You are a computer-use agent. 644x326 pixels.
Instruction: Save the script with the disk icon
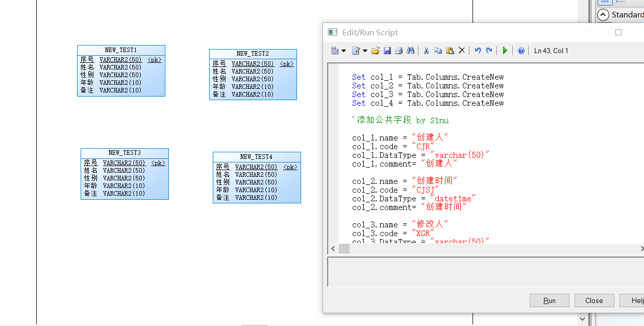[x=387, y=50]
